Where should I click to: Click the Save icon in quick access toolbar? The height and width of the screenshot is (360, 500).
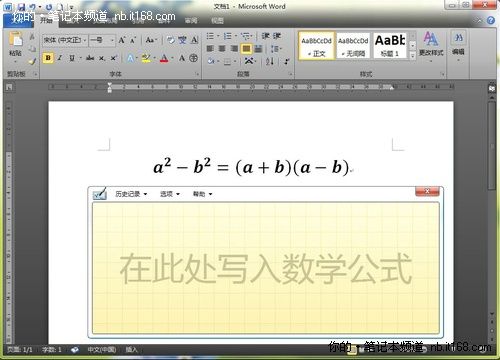pos(21,7)
